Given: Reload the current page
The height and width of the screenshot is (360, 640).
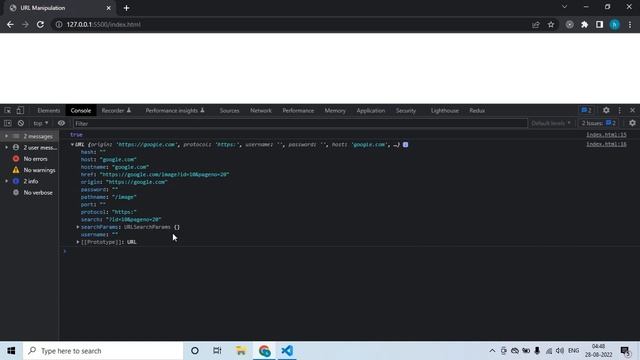Looking at the screenshot, I should pos(40,24).
